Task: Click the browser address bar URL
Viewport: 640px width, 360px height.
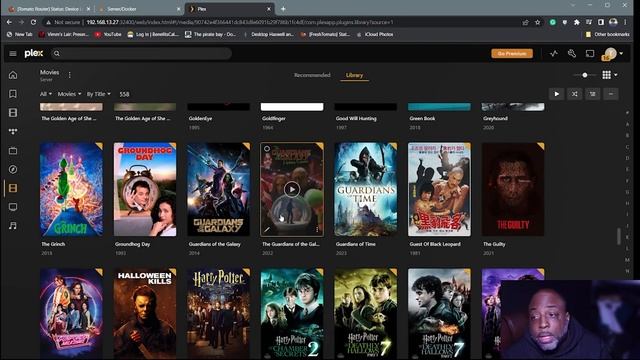Action: (240, 22)
